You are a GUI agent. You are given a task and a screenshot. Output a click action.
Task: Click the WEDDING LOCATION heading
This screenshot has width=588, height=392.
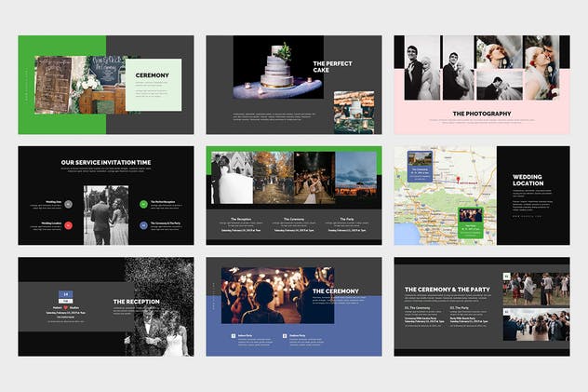(x=528, y=180)
